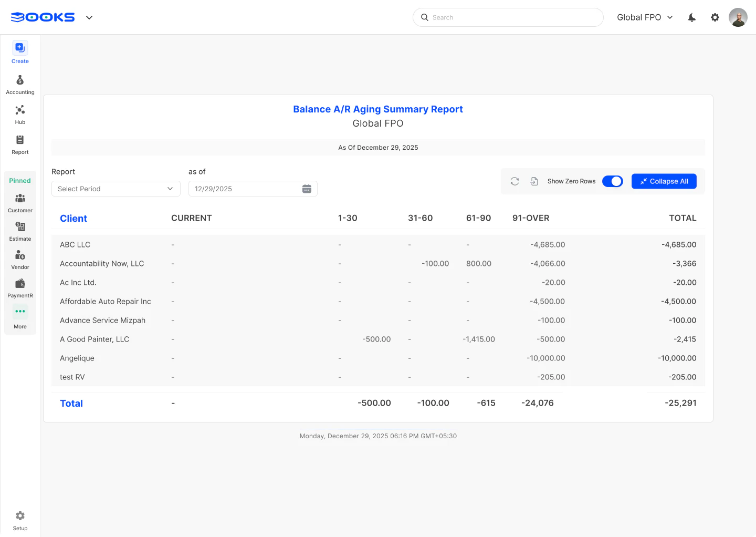Click the Books logo
This screenshot has width=756, height=537.
click(43, 17)
